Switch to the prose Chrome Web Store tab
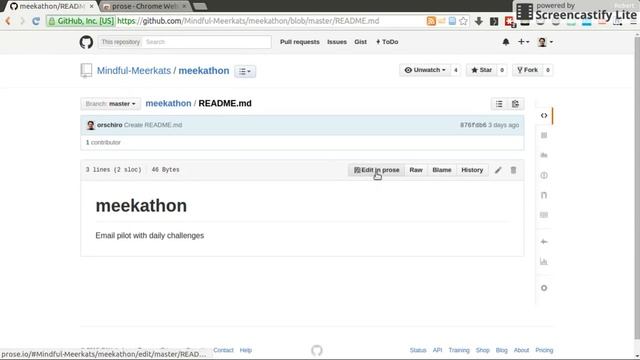 click(144, 6)
